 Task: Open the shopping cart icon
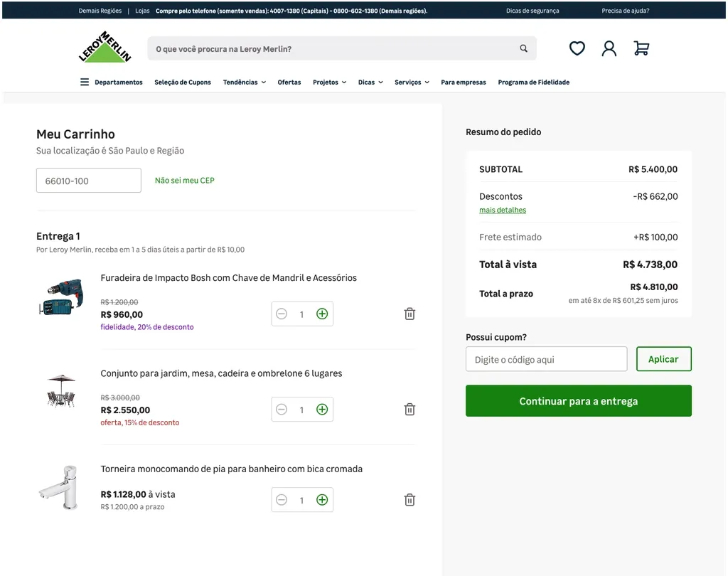pos(641,48)
